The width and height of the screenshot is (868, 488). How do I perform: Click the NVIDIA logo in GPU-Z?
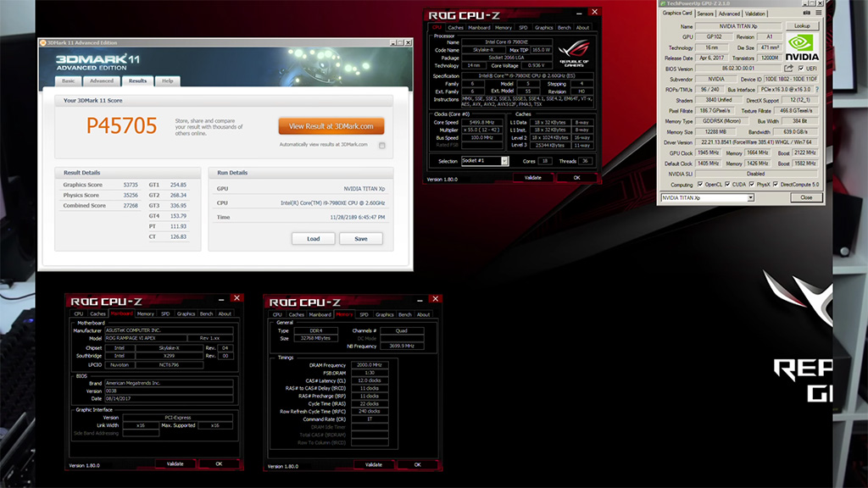tap(802, 47)
